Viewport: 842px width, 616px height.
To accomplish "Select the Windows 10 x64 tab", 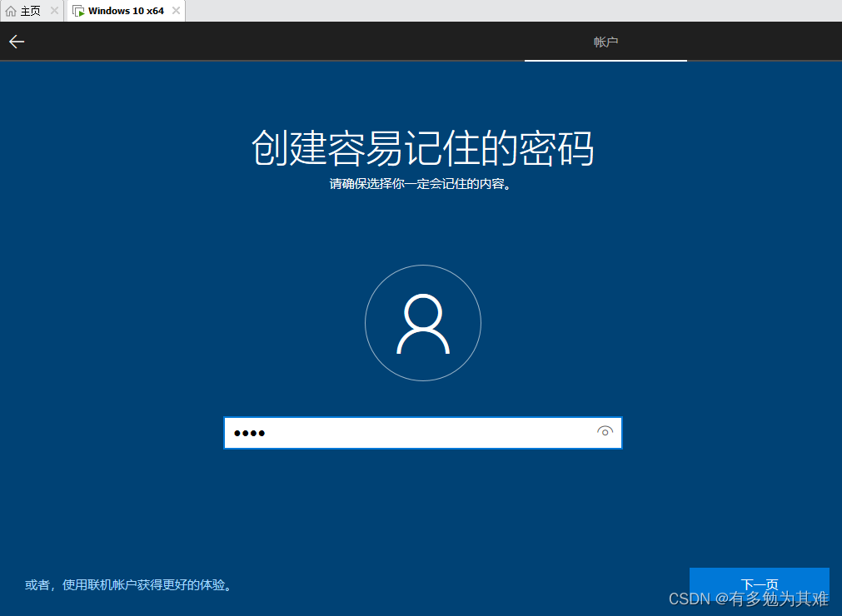I will tap(126, 12).
